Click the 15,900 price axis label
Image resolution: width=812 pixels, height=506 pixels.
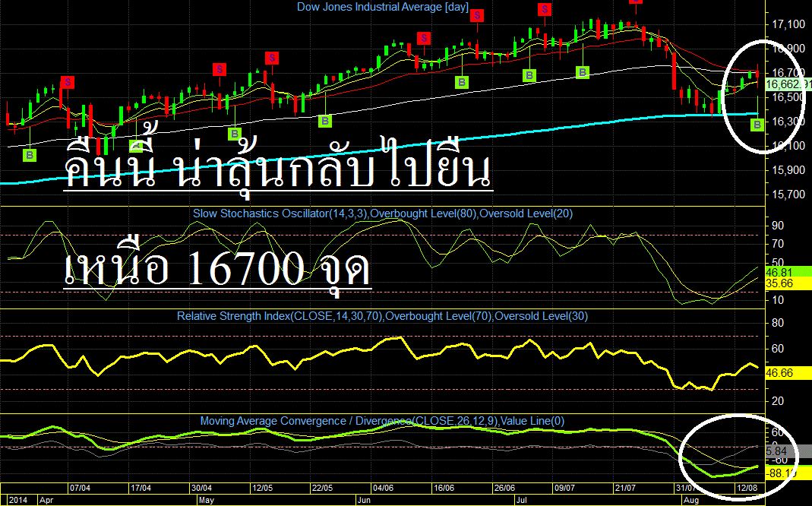tap(788, 170)
